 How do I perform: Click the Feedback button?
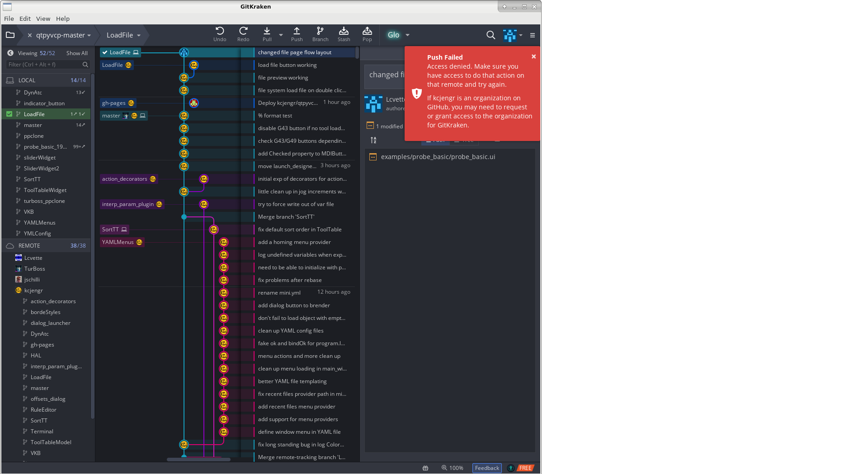point(487,468)
